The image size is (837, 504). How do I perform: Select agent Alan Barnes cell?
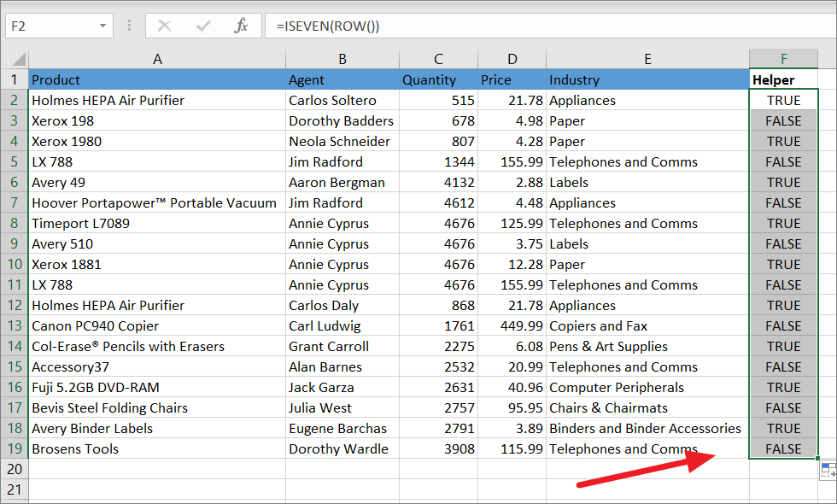pyautogui.click(x=342, y=366)
